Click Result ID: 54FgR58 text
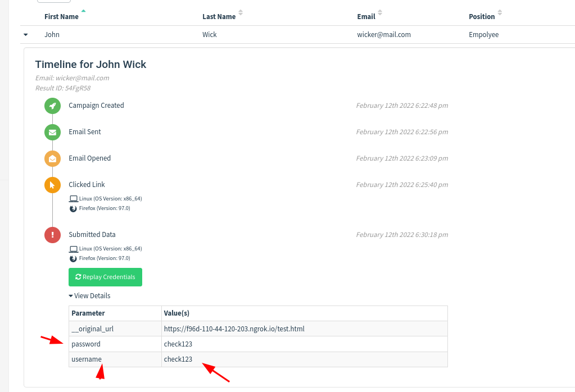The width and height of the screenshot is (575, 392). [63, 88]
